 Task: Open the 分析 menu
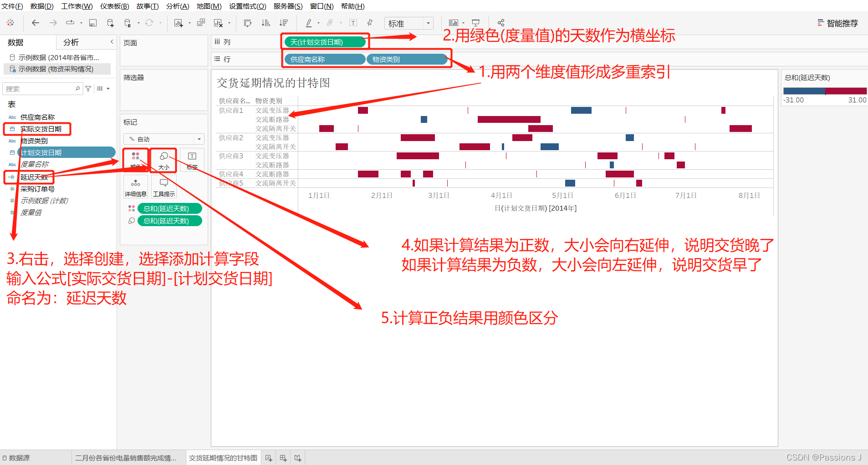coord(178,6)
